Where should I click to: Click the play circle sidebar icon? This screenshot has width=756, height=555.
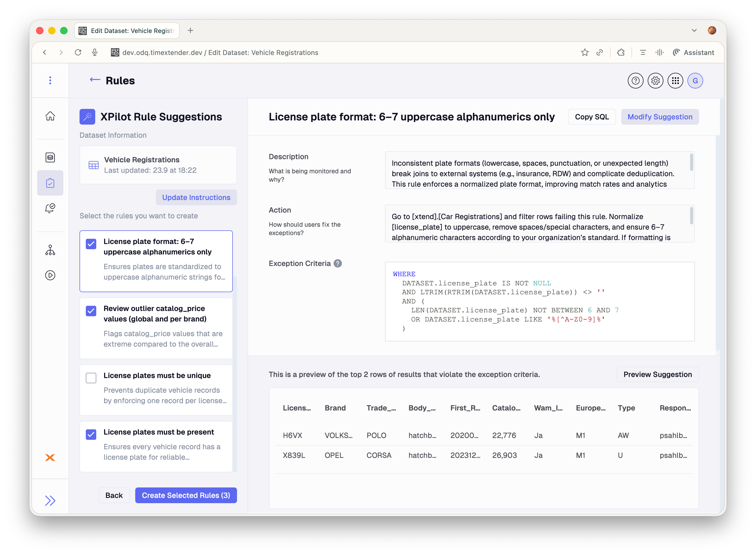click(50, 275)
